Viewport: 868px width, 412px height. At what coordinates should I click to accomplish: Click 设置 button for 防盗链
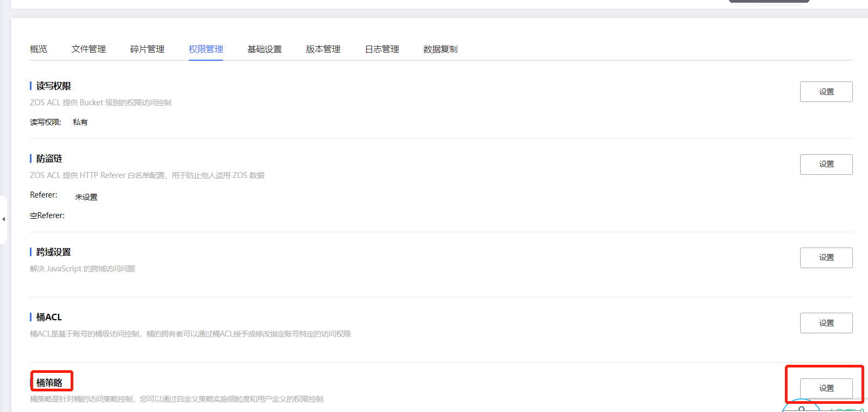pyautogui.click(x=826, y=164)
